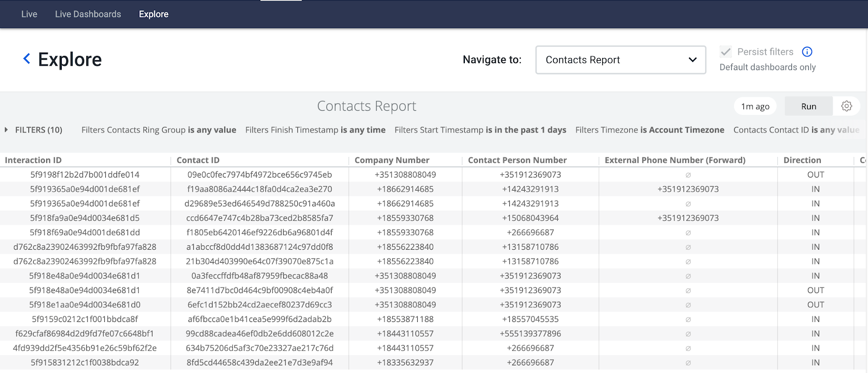Viewport: 868px width, 373px height.
Task: Click the Direction column header
Action: pos(802,160)
